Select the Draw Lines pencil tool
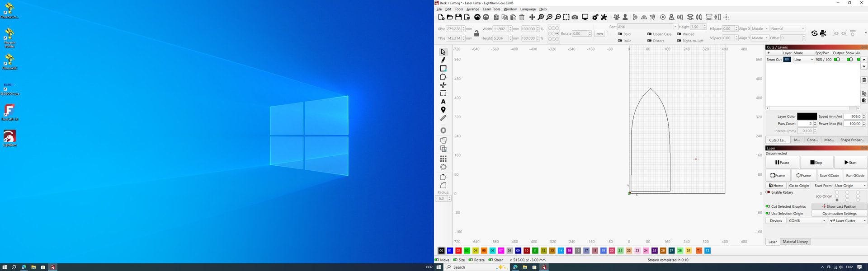 click(x=443, y=60)
